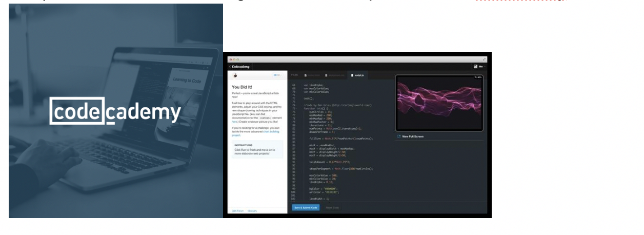
Task: Click the script.js file icon
Action: coord(352,75)
